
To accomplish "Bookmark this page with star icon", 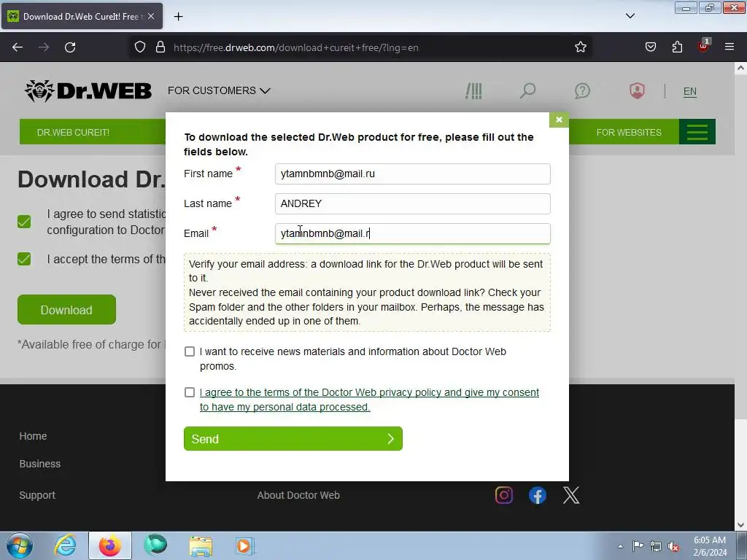I will tap(580, 47).
